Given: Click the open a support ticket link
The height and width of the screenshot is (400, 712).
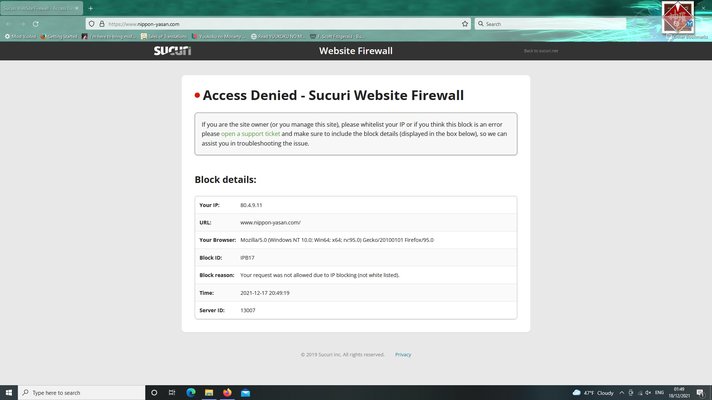Looking at the screenshot, I should (244, 133).
